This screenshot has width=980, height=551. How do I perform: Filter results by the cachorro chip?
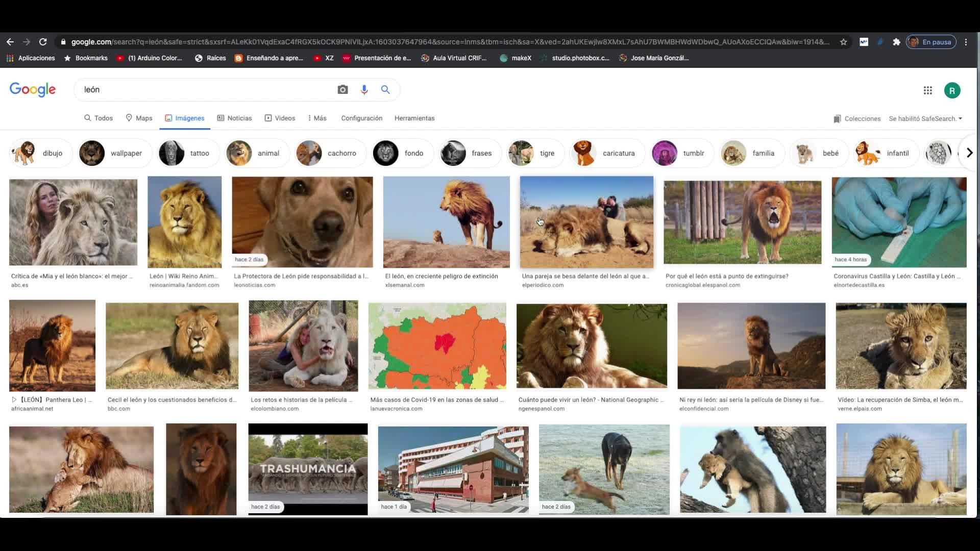click(331, 153)
